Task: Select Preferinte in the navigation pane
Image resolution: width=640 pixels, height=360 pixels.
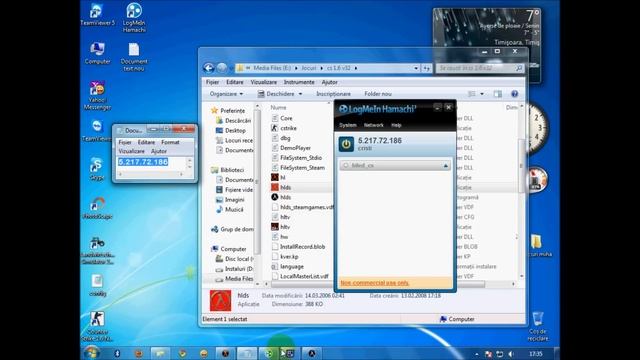Action: tap(228, 111)
